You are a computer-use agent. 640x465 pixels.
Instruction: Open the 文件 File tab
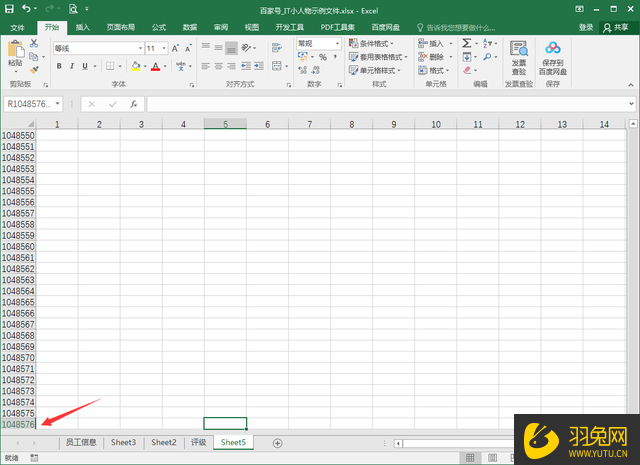coord(18,27)
